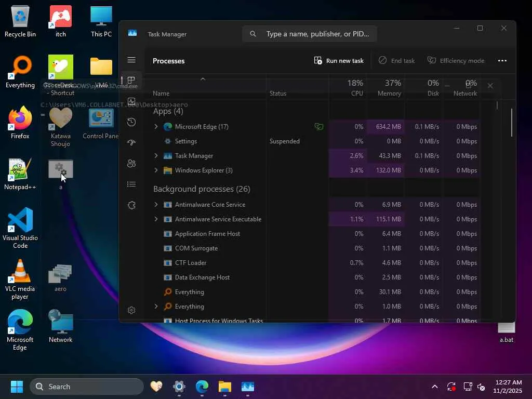532x399 pixels.
Task: Select VLC media player desktop icon
Action: [x=20, y=280]
